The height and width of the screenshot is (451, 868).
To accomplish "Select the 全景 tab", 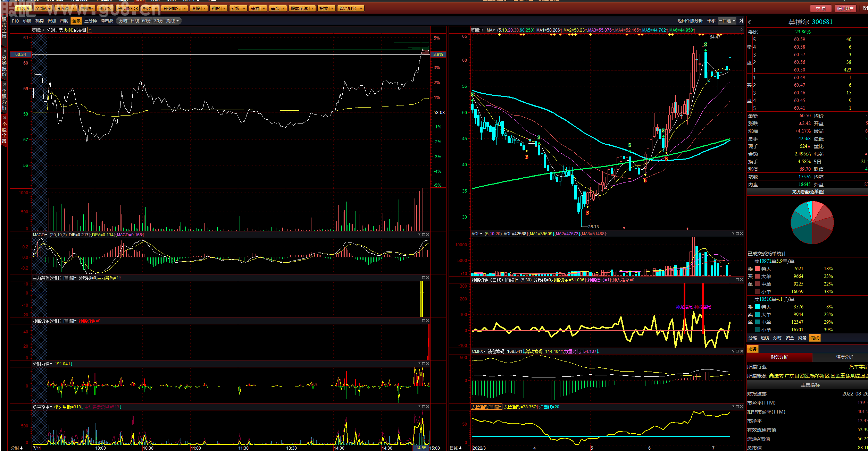I will [x=76, y=21].
